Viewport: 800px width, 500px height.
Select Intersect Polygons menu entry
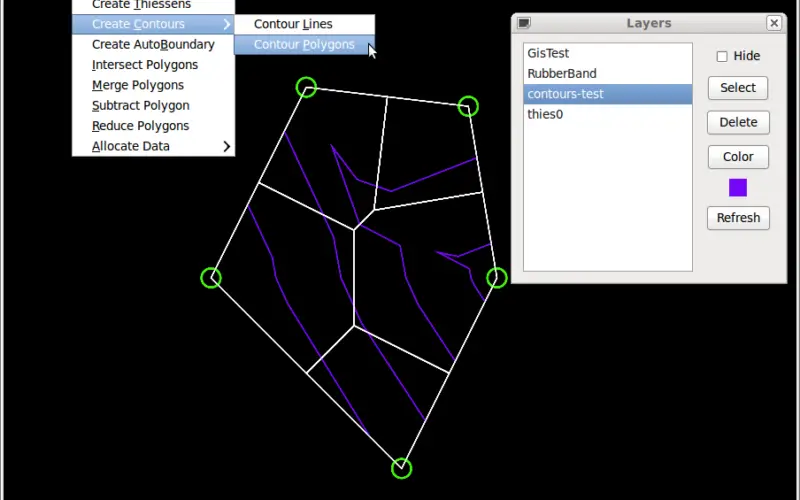tap(153, 65)
